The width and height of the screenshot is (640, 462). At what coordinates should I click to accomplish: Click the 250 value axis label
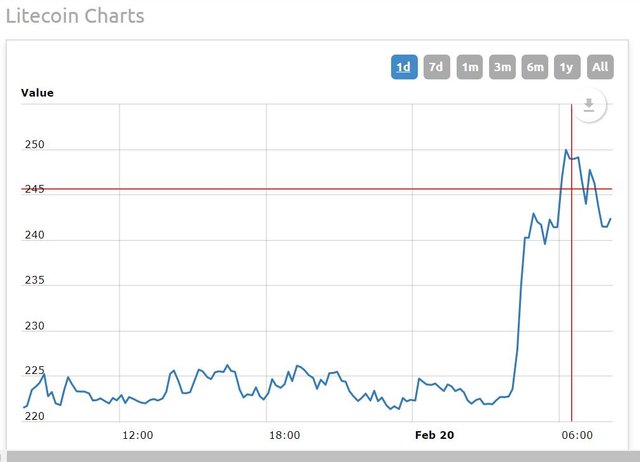pos(34,146)
